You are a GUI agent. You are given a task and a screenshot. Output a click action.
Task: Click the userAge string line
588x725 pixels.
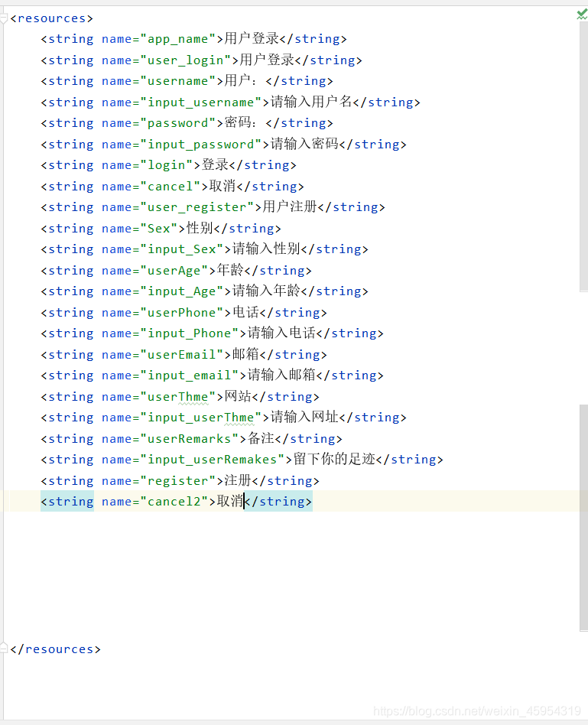176,271
